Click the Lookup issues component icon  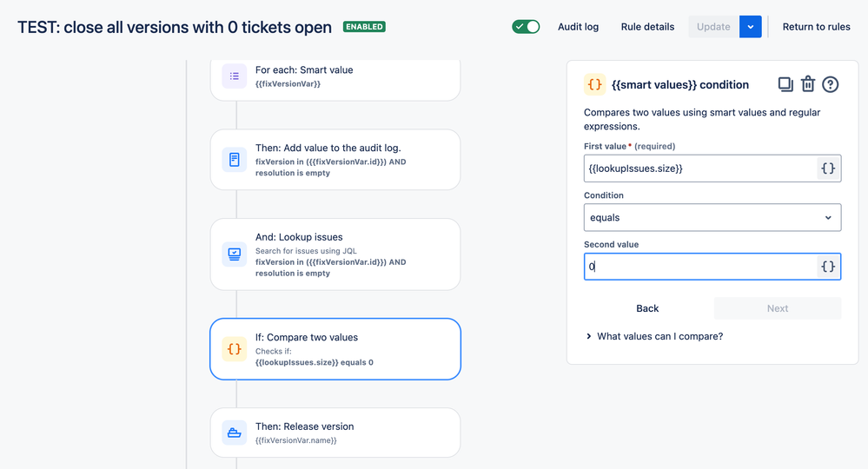point(235,254)
